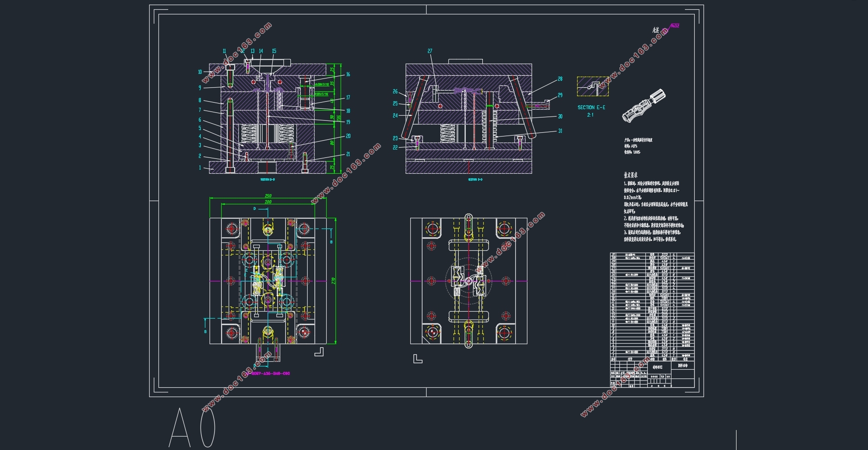Click part callout number 4

click(x=200, y=137)
